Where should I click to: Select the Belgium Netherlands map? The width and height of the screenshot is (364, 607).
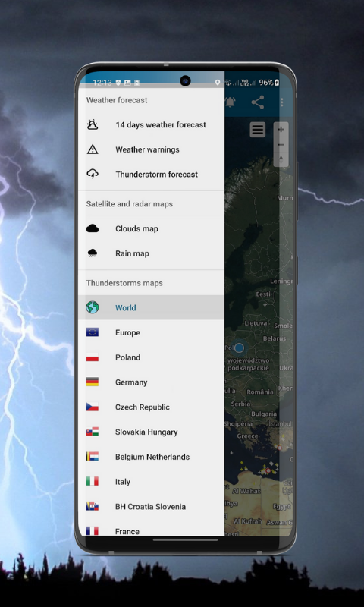coord(151,457)
